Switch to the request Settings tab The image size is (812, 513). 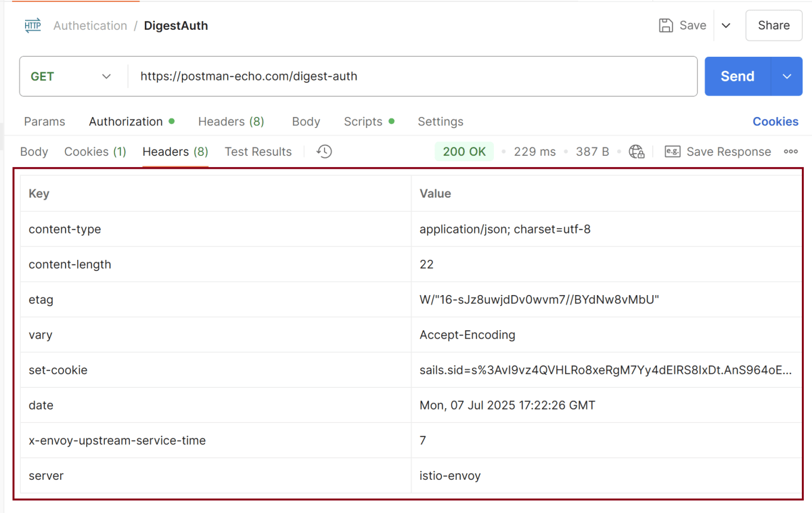441,122
